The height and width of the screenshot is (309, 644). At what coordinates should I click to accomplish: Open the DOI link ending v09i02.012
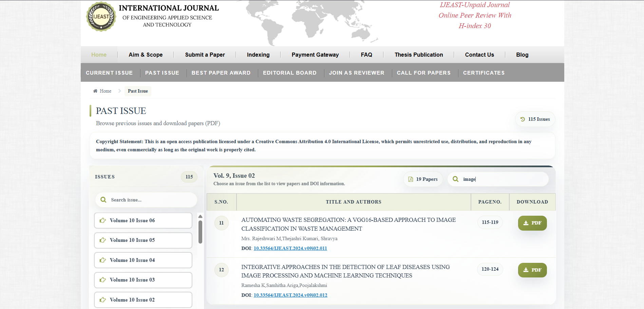point(290,295)
